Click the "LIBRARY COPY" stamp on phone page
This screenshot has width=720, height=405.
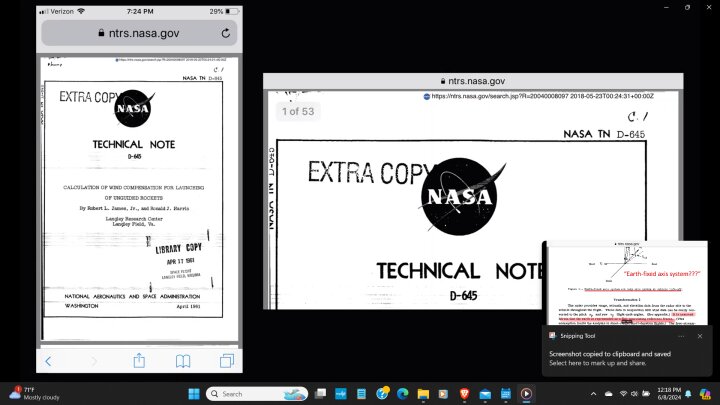tap(178, 248)
